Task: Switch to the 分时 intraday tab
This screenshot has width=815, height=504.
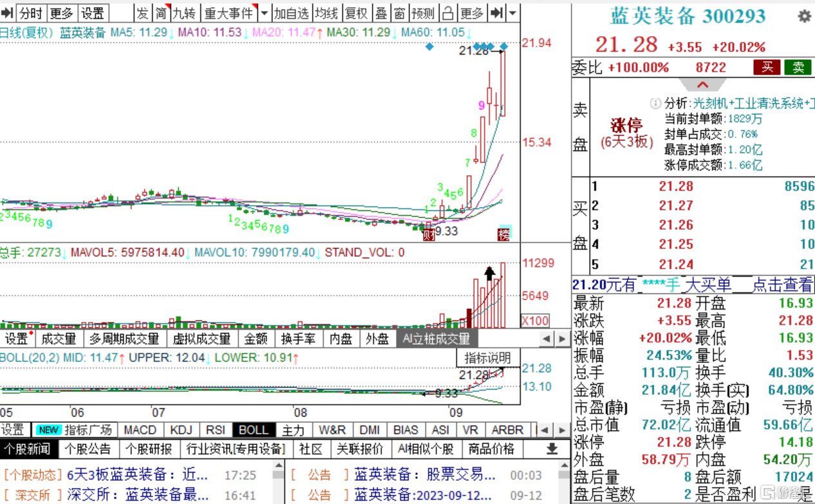Action: pos(30,12)
